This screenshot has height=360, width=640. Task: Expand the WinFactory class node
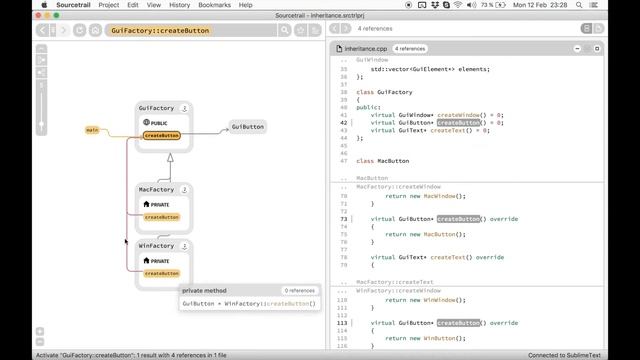point(184,246)
